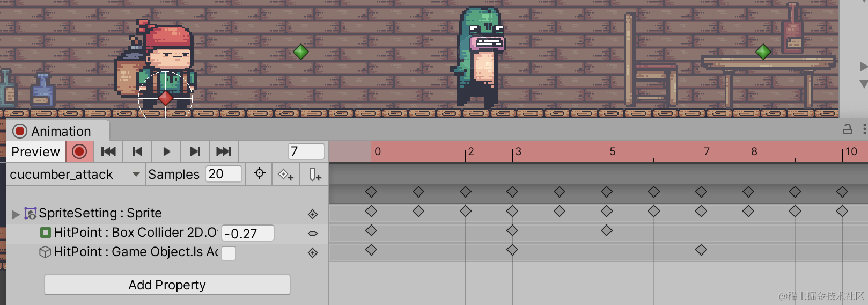This screenshot has height=305, width=868.
Task: Select HitPoint : Box Collider 2D property
Action: tap(135, 233)
